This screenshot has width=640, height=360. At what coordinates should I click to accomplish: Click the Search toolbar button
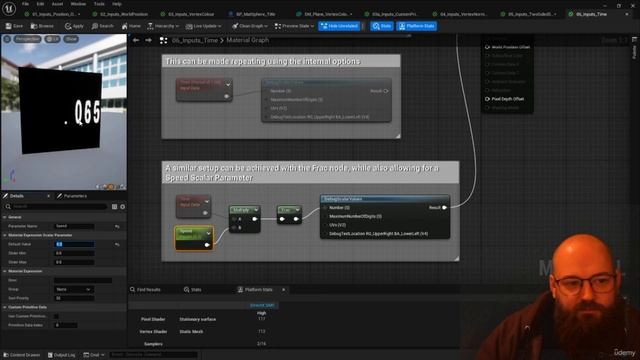click(102, 26)
